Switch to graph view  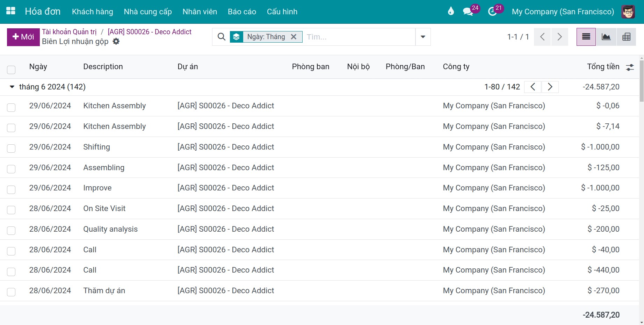point(606,37)
